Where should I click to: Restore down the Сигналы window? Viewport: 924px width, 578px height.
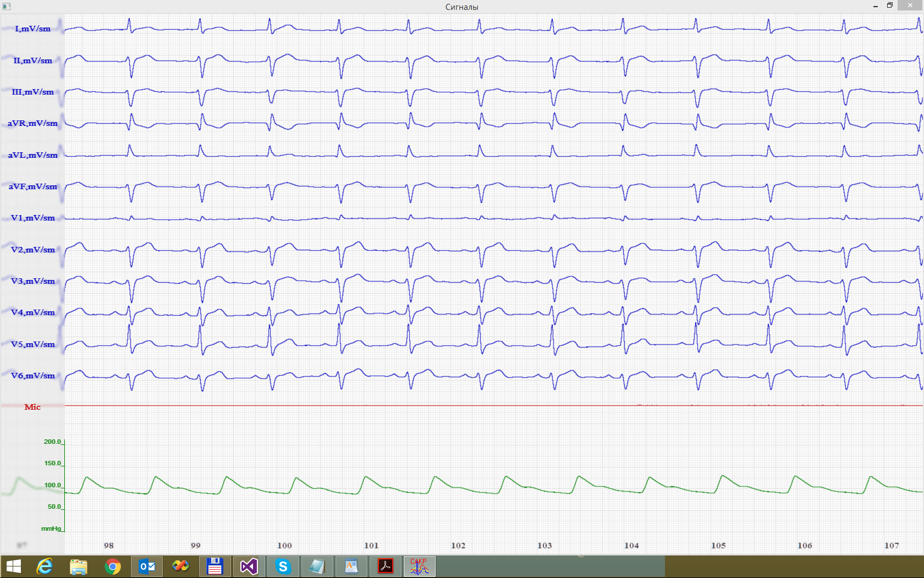tap(890, 6)
